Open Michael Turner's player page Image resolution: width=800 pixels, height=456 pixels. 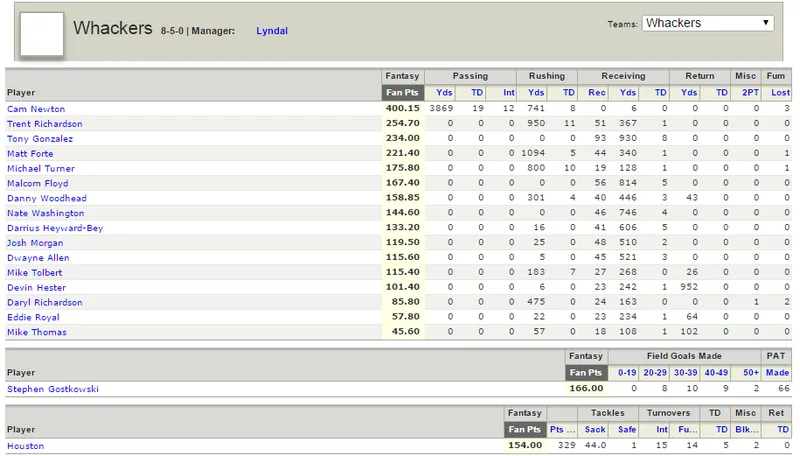click(41, 168)
